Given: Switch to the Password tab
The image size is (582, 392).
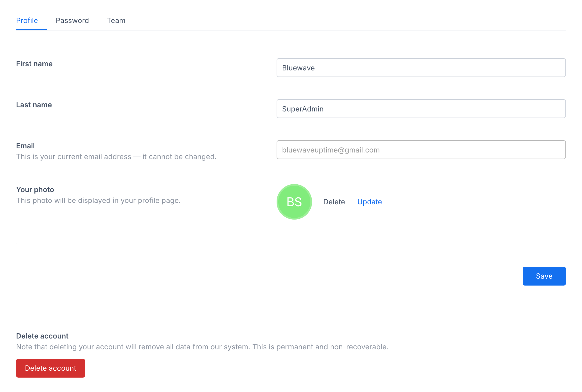Looking at the screenshot, I should pyautogui.click(x=72, y=21).
